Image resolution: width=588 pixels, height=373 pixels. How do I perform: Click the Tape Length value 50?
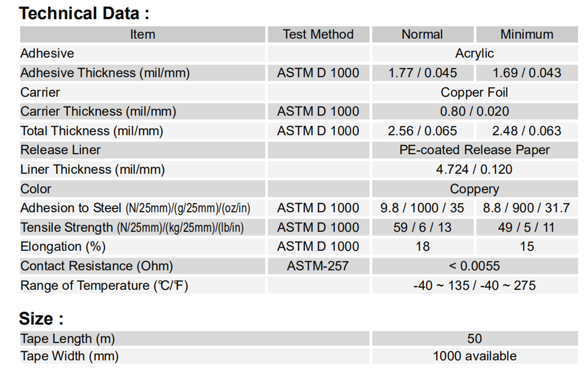tap(474, 339)
